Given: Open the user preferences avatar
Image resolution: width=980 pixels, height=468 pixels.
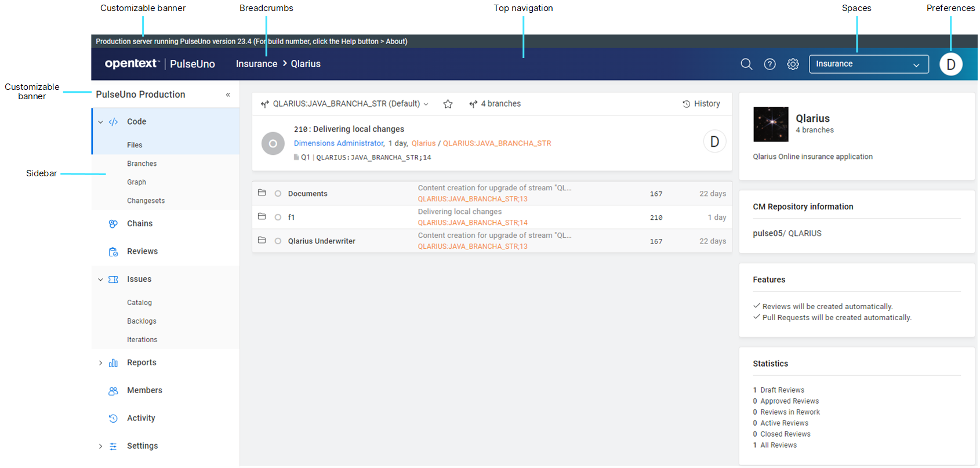Looking at the screenshot, I should point(950,64).
